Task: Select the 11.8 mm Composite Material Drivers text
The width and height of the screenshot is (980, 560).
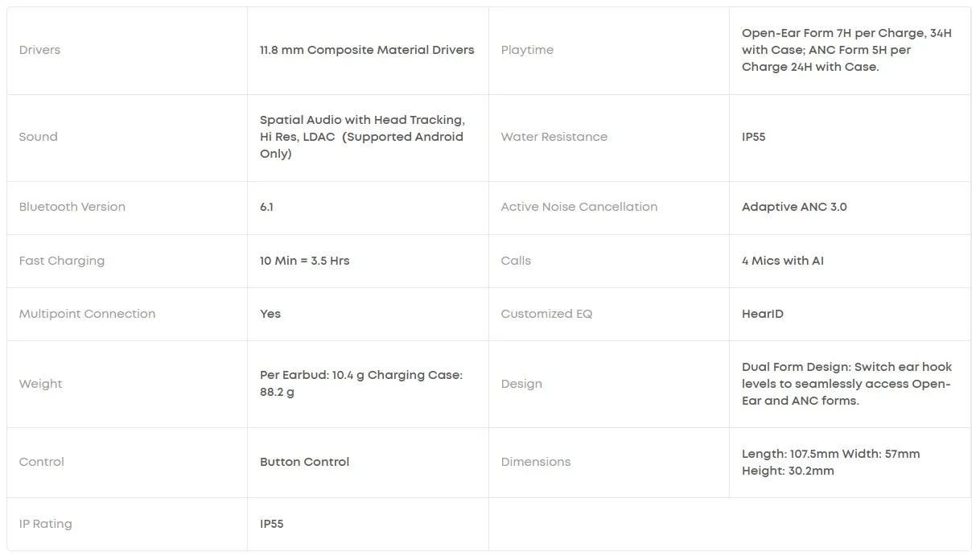Action: point(367,50)
